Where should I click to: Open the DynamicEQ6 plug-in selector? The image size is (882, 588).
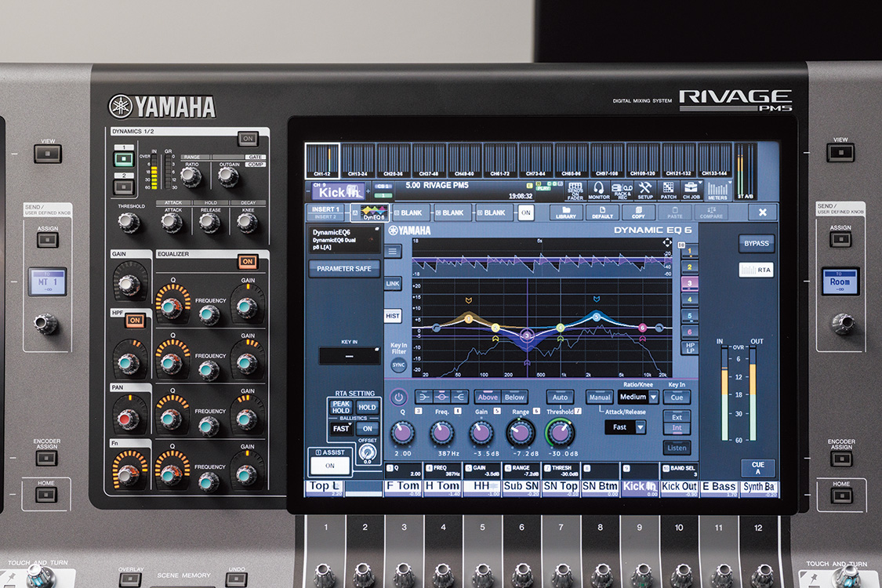click(344, 239)
